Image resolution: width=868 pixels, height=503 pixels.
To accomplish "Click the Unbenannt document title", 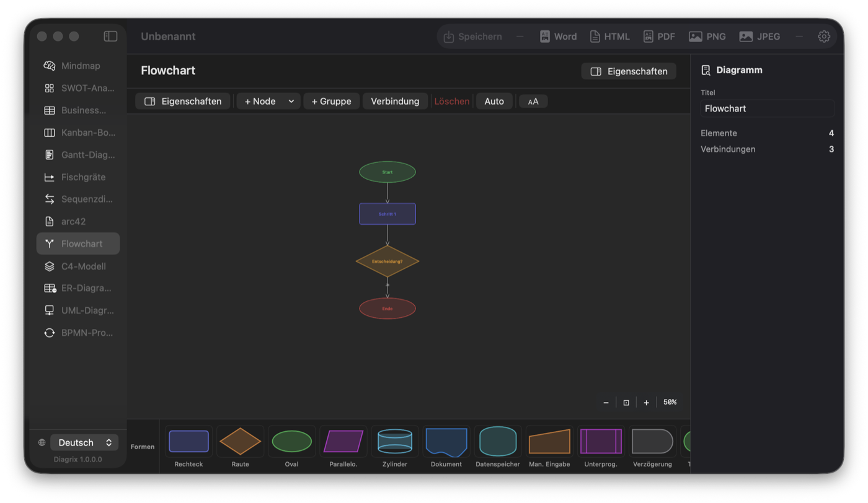I will click(168, 37).
